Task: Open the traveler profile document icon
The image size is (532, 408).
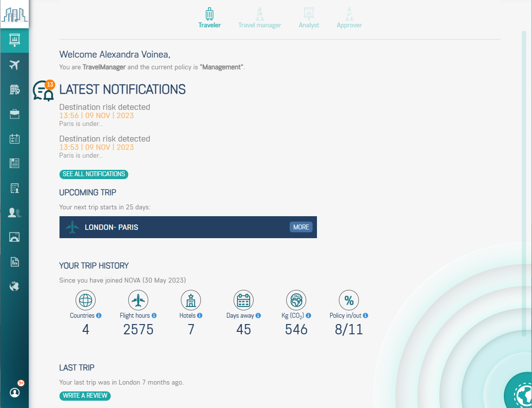Action: click(15, 187)
